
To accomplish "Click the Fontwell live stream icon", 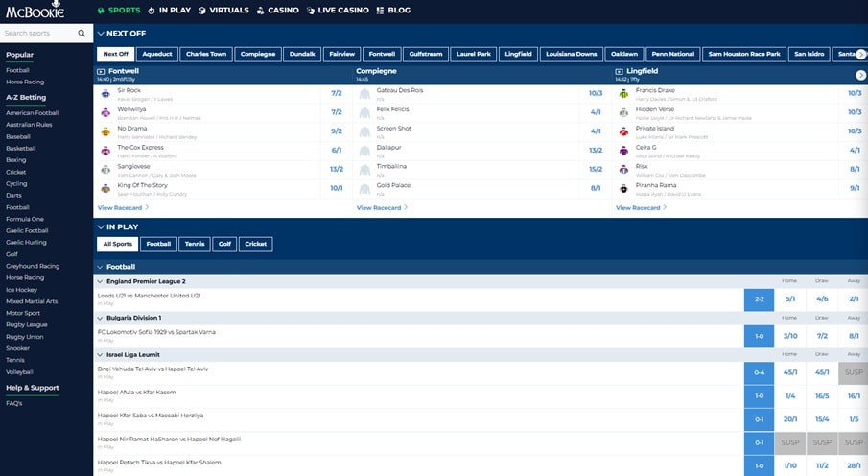I will 102,71.
